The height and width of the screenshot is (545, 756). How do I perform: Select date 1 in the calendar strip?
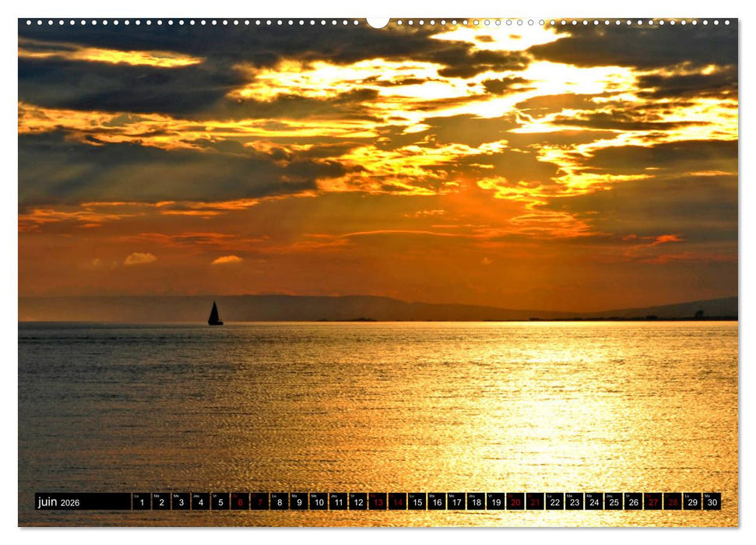[x=142, y=502]
